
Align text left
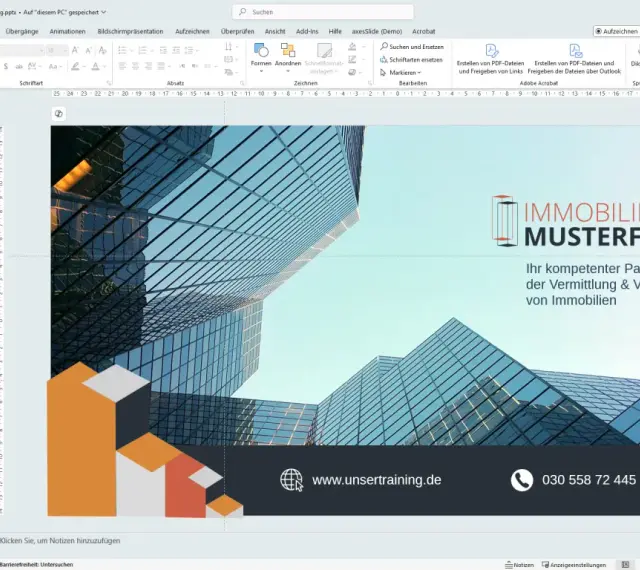click(x=122, y=66)
